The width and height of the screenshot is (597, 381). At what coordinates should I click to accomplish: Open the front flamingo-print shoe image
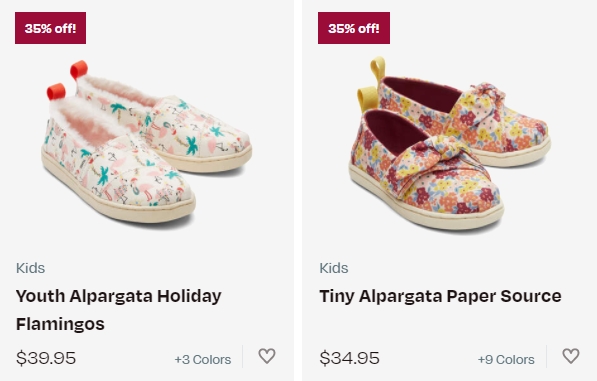tap(118, 164)
